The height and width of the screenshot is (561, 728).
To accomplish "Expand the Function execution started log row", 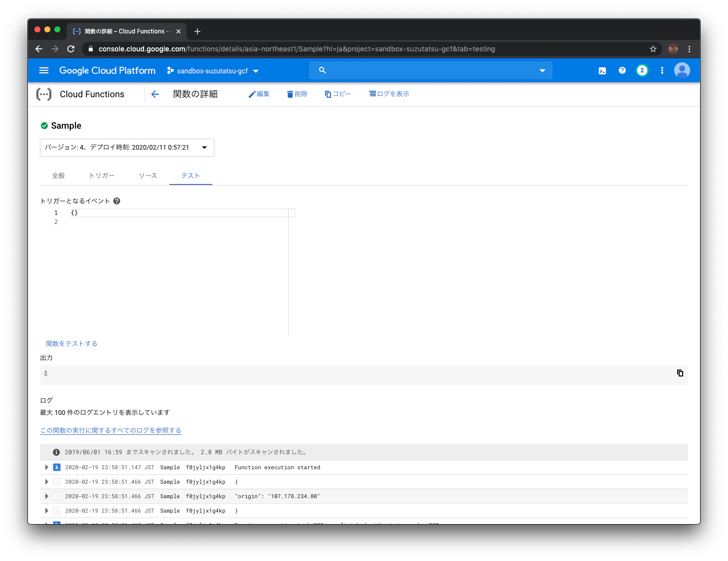I will (46, 467).
